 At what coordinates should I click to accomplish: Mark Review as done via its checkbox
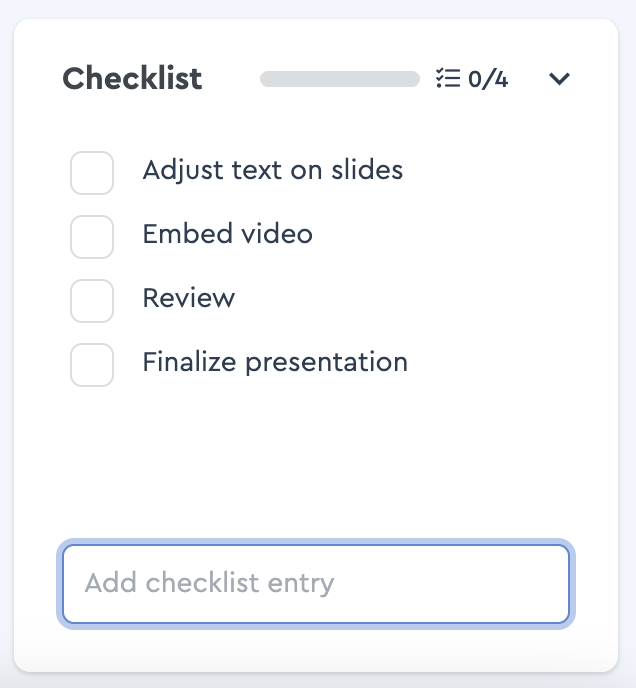[92, 301]
